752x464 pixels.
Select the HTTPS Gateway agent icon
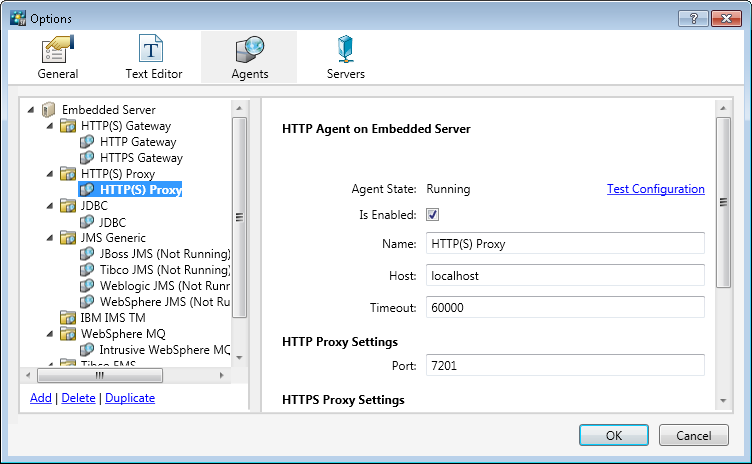tap(88, 158)
